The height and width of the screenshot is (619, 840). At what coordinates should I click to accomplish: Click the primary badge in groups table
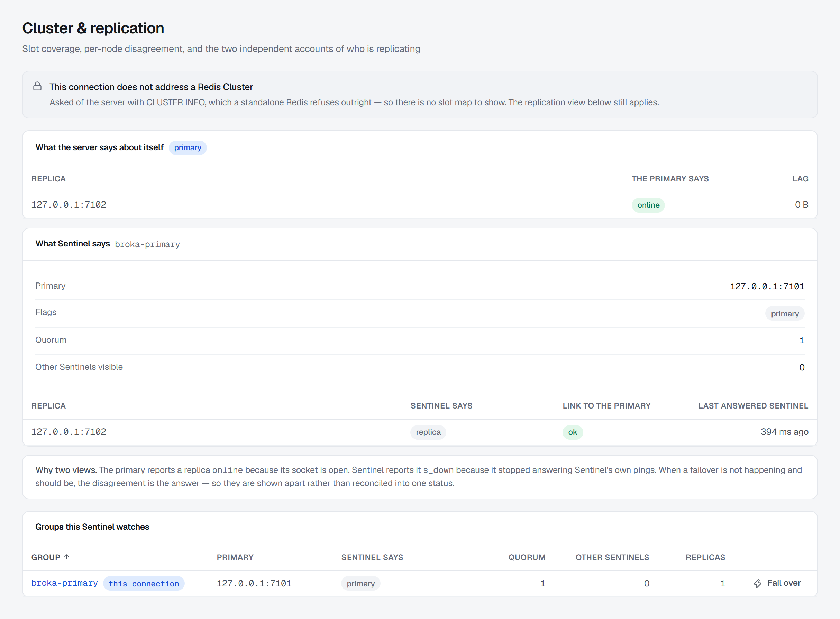(360, 583)
